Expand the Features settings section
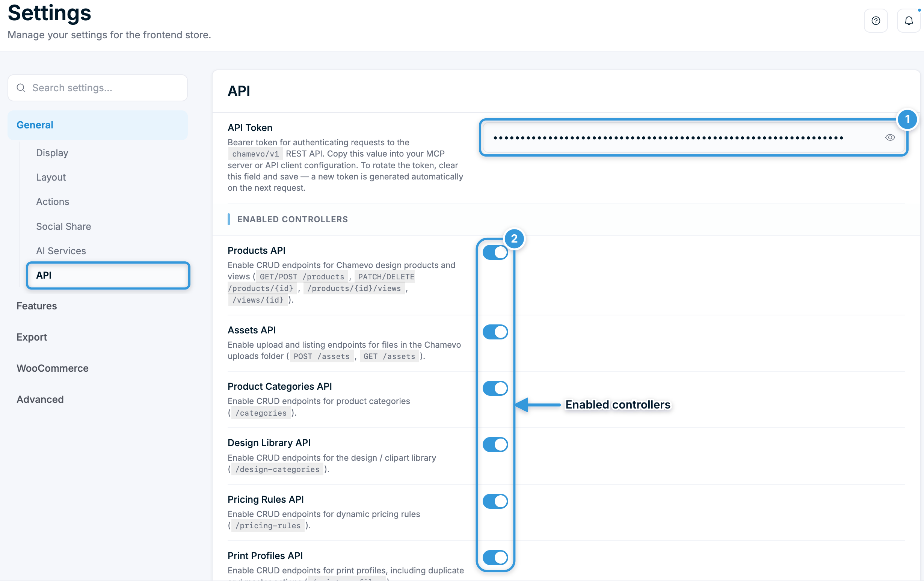This screenshot has height=582, width=924. (36, 306)
